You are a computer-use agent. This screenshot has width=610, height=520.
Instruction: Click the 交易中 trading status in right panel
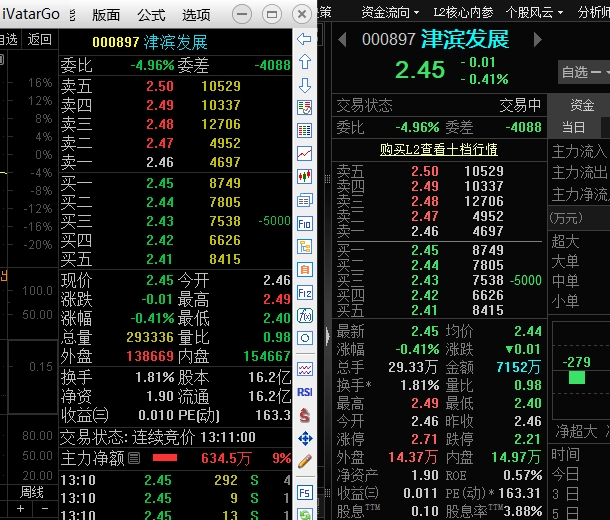[521, 105]
